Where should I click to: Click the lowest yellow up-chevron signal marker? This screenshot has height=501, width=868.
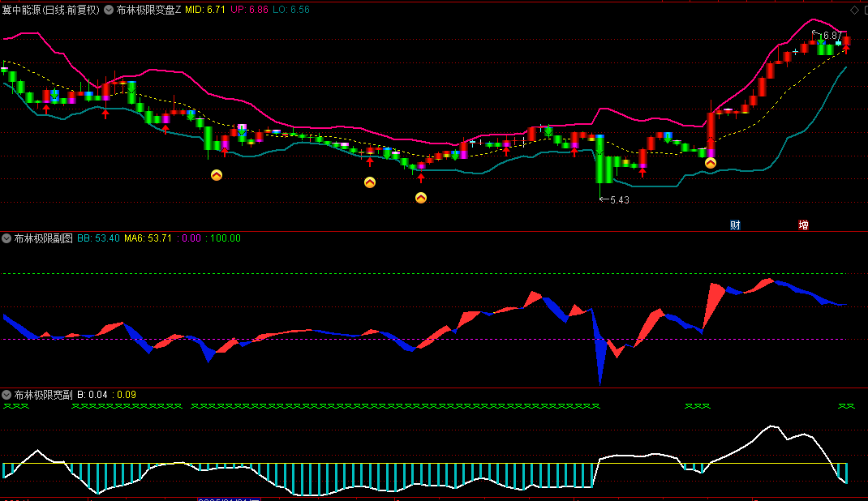[421, 198]
